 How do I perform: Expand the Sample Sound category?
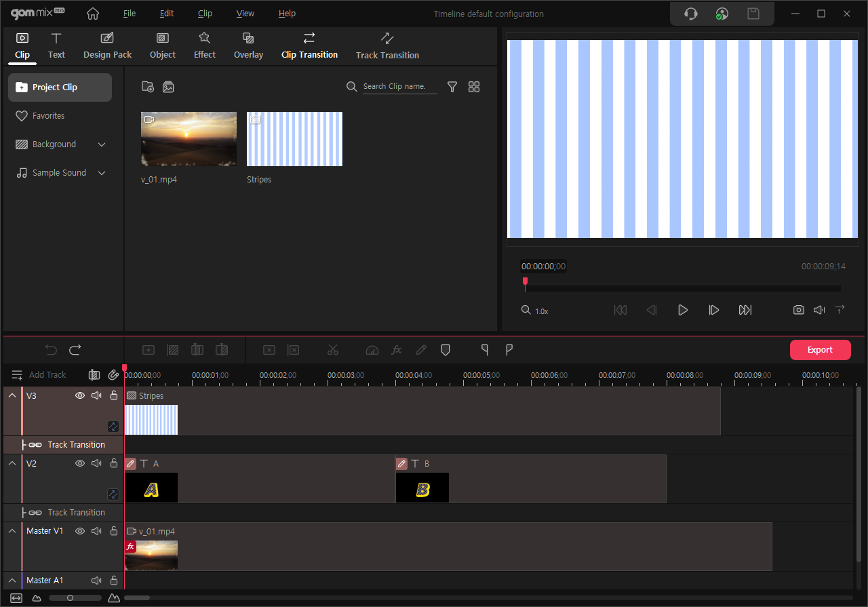click(102, 173)
